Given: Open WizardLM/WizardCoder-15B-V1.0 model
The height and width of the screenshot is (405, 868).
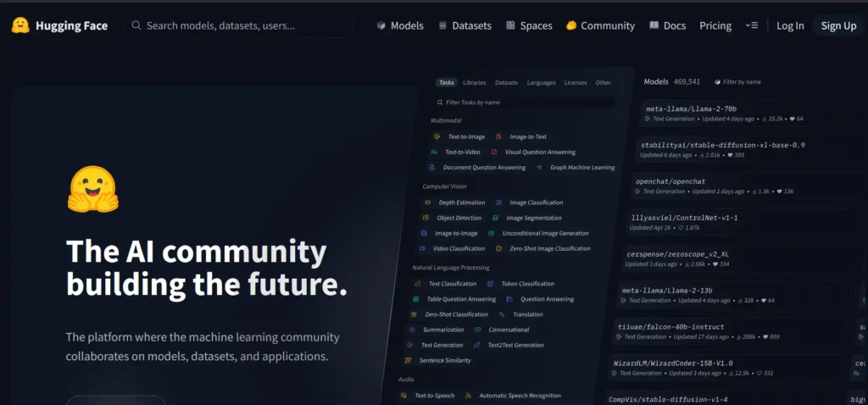Looking at the screenshot, I should click(725, 368).
